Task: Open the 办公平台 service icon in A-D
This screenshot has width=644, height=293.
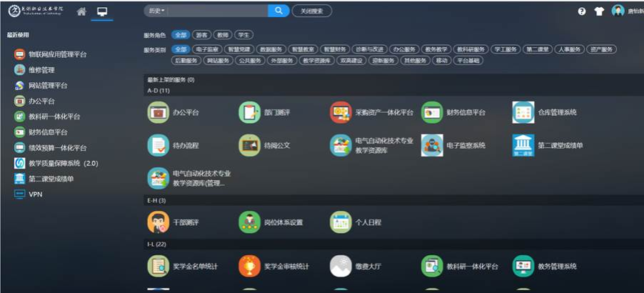Action: (157, 112)
